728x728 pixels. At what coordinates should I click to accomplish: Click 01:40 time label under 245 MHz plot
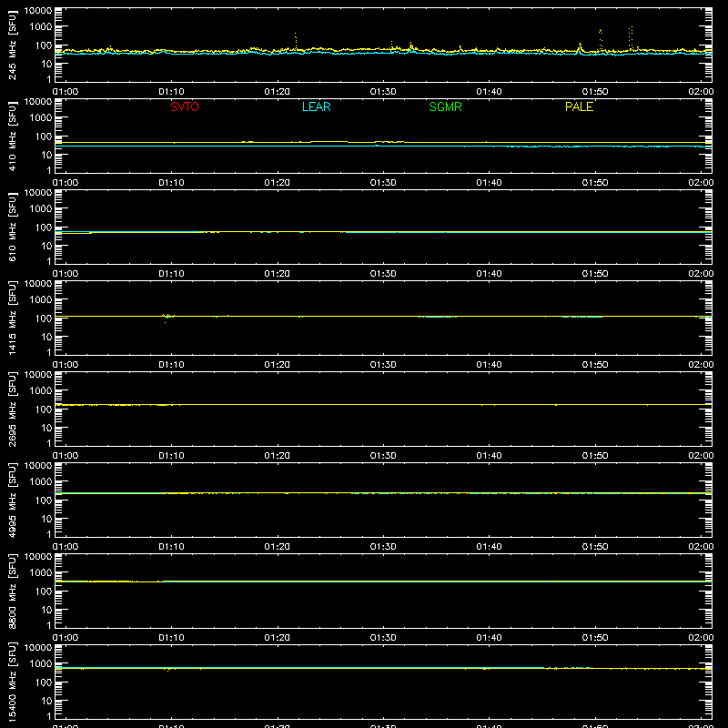tap(489, 92)
